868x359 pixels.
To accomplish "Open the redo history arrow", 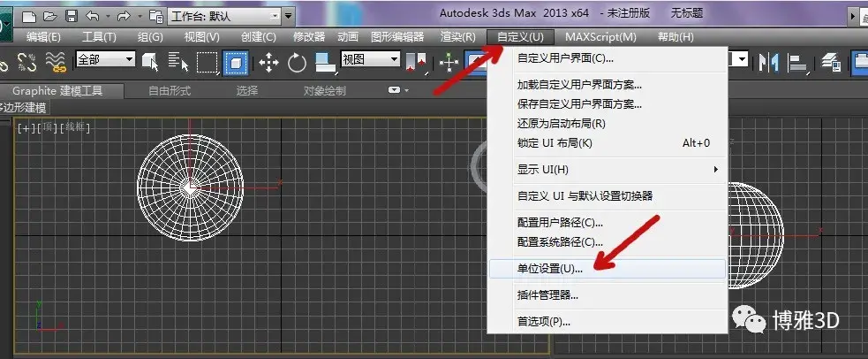I will pyautogui.click(x=140, y=16).
